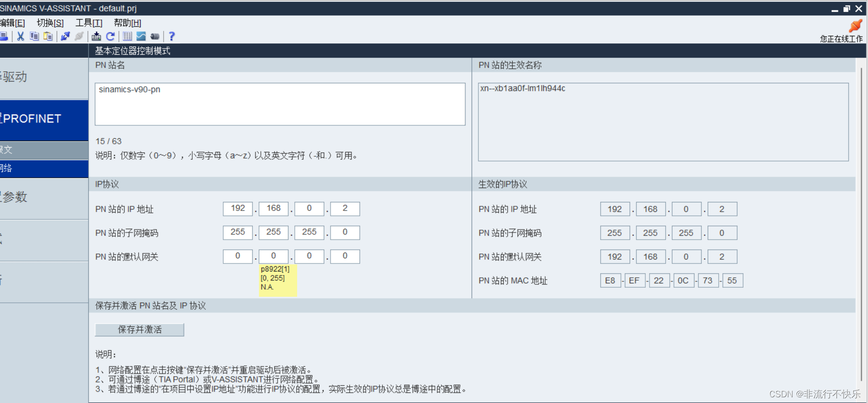Open the 网络 sub-item in sidebar
This screenshot has width=868, height=403.
point(44,169)
